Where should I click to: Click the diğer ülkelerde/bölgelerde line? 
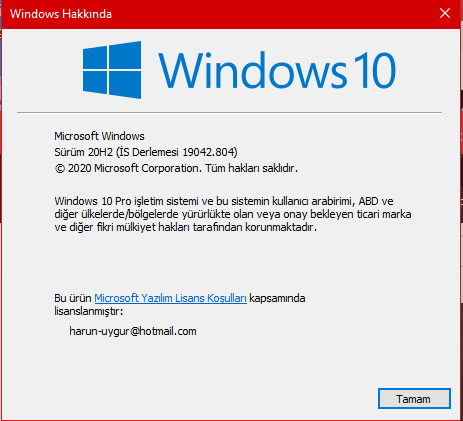[x=233, y=214]
